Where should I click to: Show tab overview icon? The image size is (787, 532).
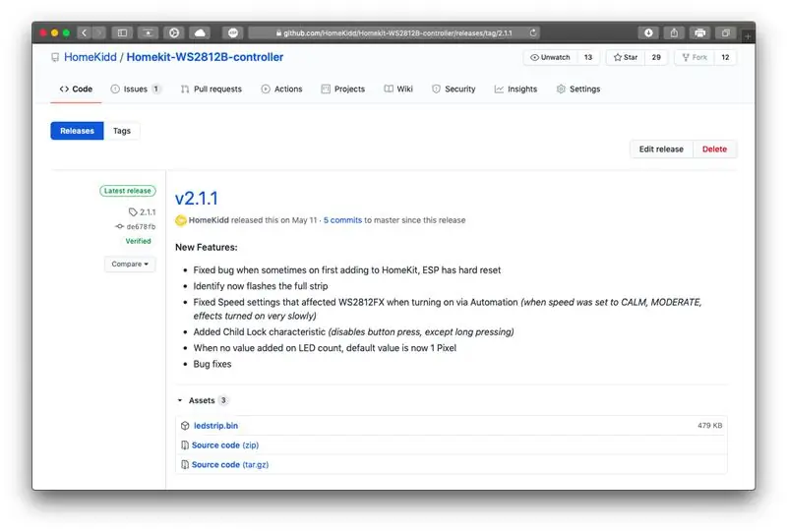(x=725, y=33)
